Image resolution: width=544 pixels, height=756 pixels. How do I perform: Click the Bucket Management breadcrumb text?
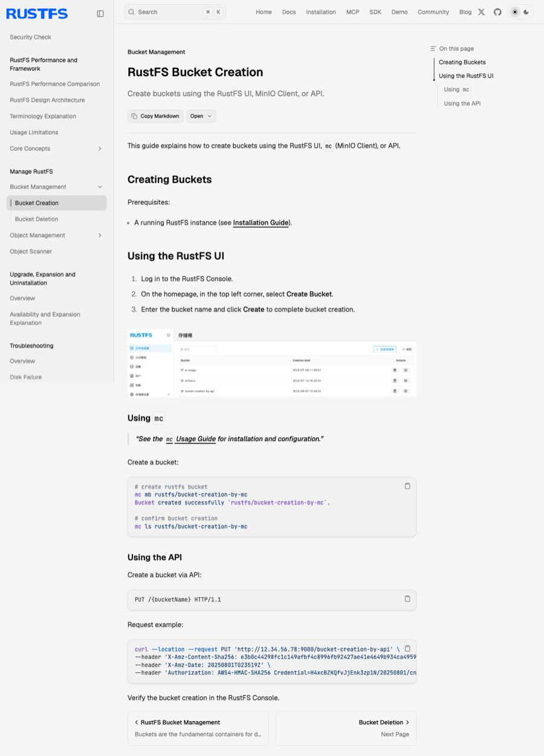coord(156,52)
